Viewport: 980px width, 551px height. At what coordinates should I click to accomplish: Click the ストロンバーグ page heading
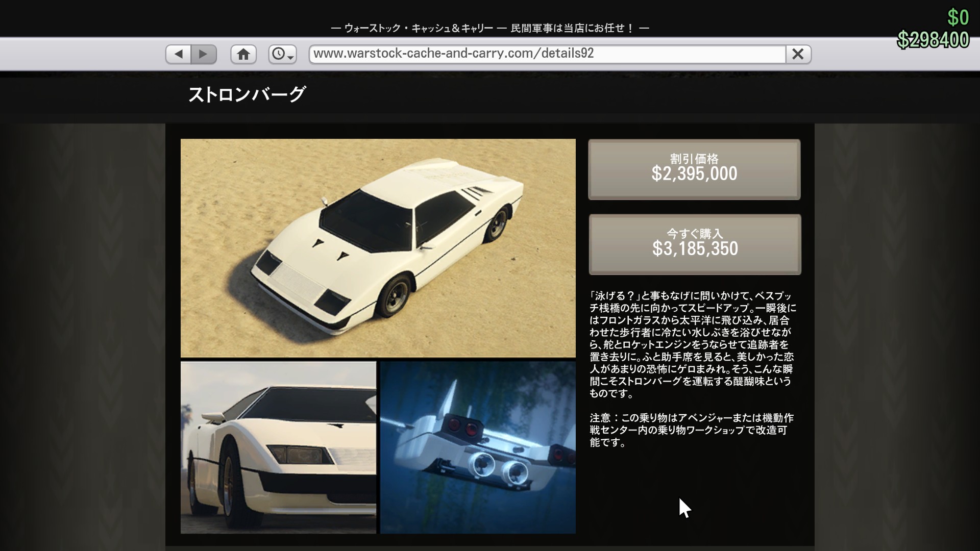[x=247, y=95]
